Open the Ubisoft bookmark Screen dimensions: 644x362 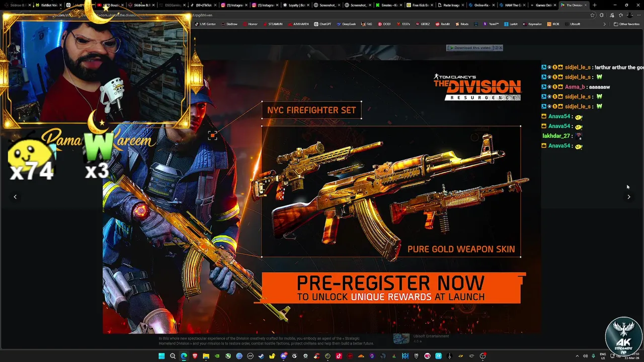pyautogui.click(x=573, y=24)
